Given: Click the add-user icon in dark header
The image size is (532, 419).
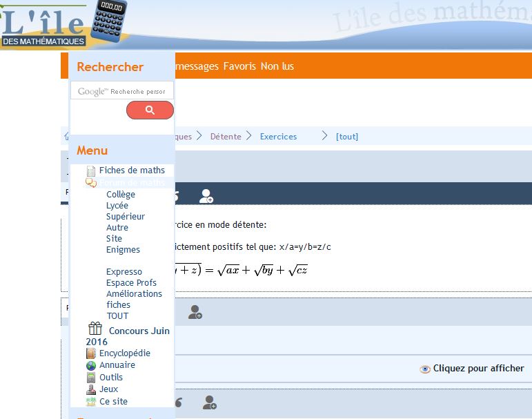Looking at the screenshot, I should click(x=206, y=197).
